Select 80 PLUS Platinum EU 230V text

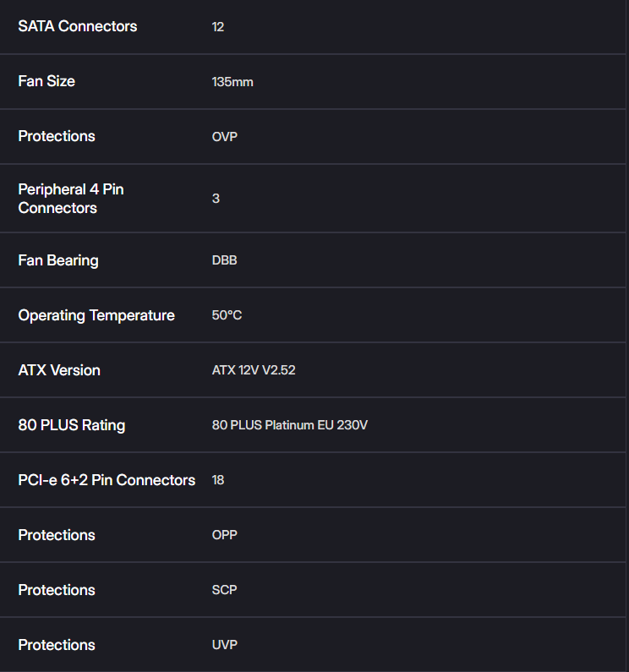coord(290,424)
